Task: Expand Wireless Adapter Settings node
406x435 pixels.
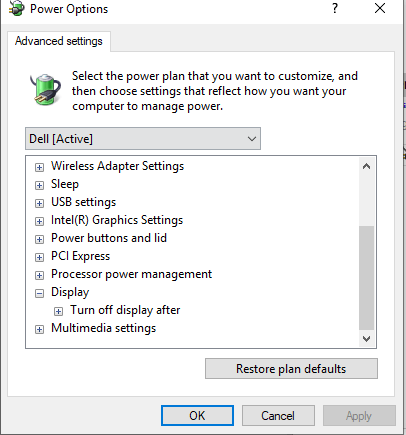Action: coord(39,167)
